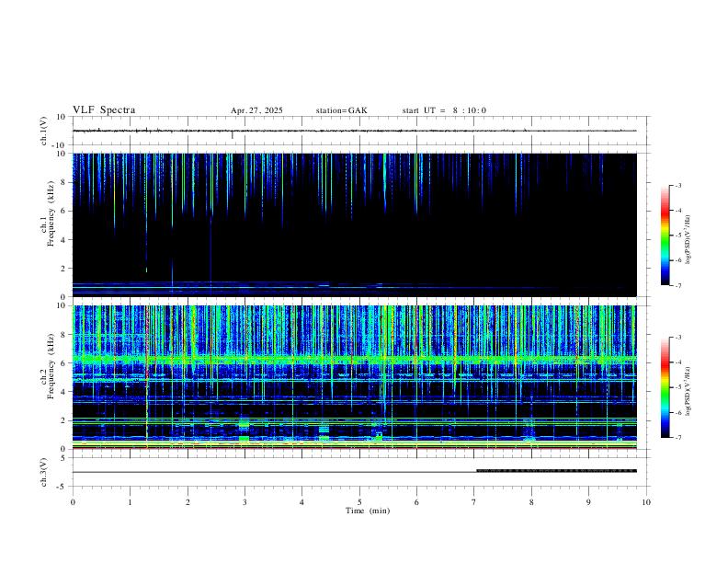Click the 'ch.1(V)' waveform axis label
The height and width of the screenshot is (563, 728).
[x=44, y=131]
